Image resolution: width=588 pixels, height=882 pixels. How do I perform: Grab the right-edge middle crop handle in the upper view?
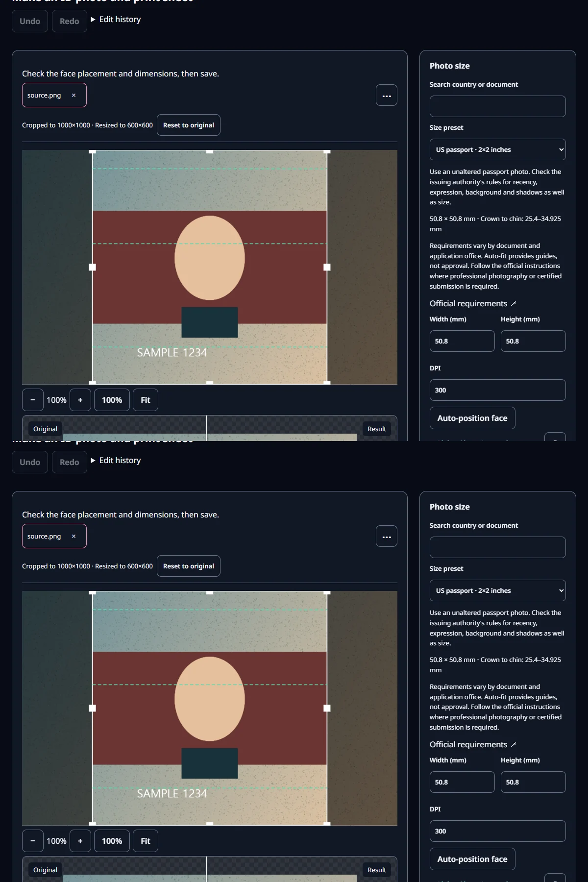[327, 267]
